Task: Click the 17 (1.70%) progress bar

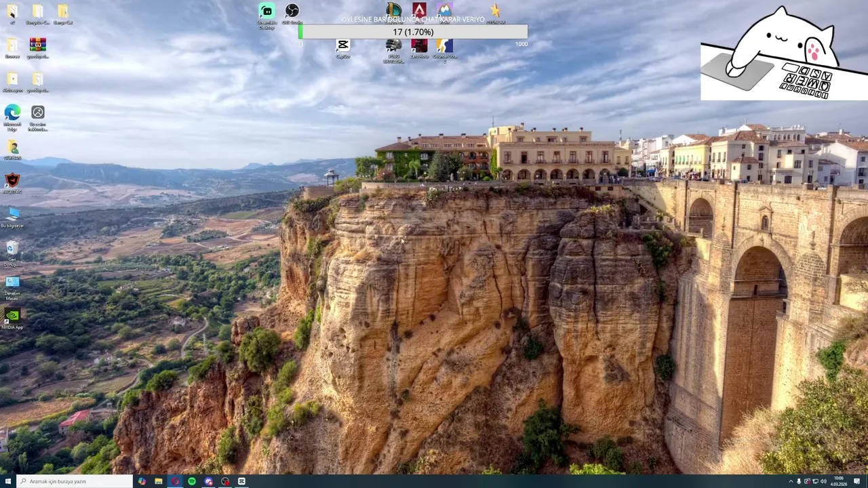Action: click(413, 32)
